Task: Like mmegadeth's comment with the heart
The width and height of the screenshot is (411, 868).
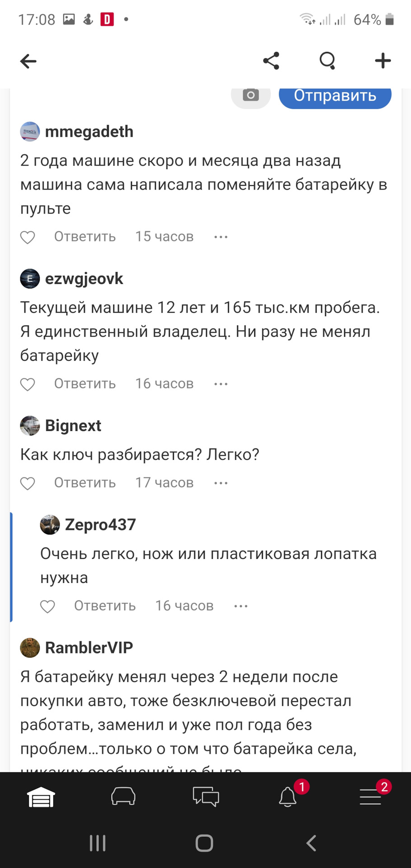Action: (x=28, y=237)
